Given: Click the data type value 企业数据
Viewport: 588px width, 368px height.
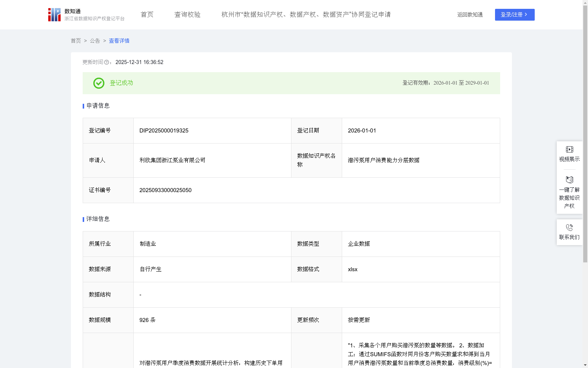Looking at the screenshot, I should pyautogui.click(x=359, y=244).
